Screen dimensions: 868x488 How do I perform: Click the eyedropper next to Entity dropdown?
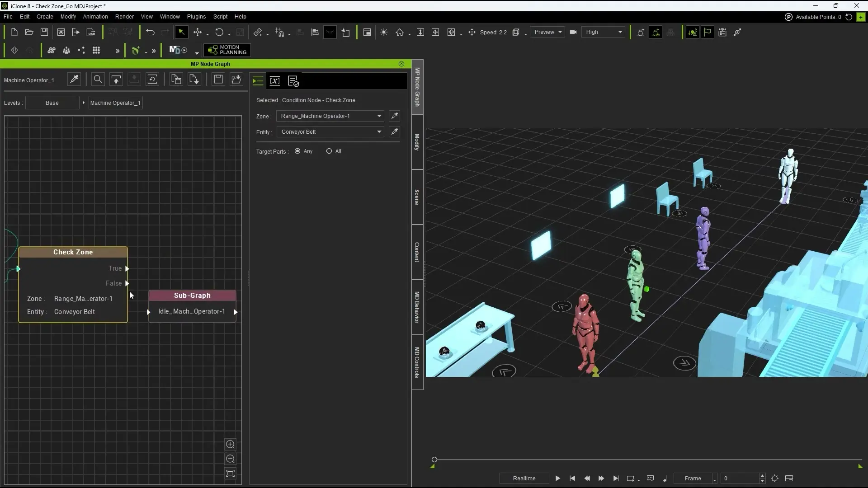coord(394,132)
